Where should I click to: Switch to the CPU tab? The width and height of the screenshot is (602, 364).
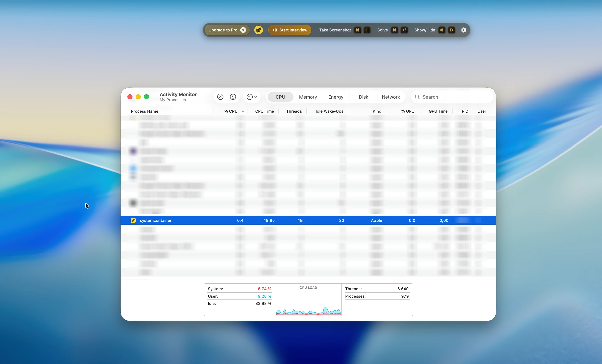pos(280,97)
